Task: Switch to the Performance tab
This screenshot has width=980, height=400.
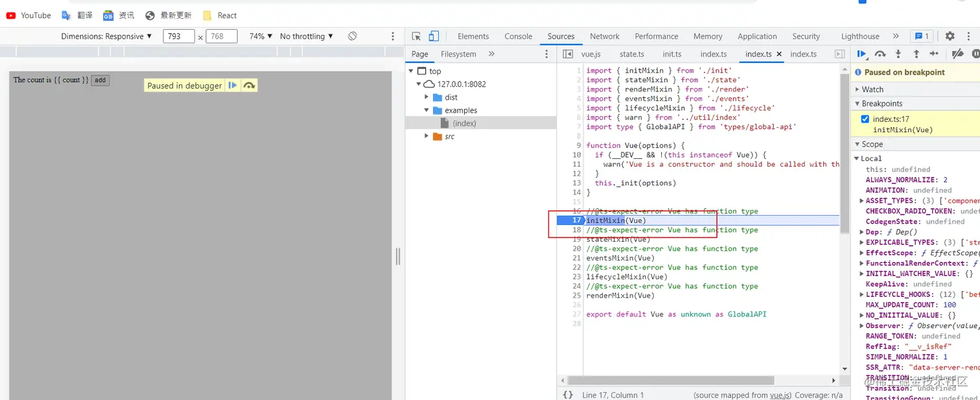Action: pyautogui.click(x=657, y=36)
